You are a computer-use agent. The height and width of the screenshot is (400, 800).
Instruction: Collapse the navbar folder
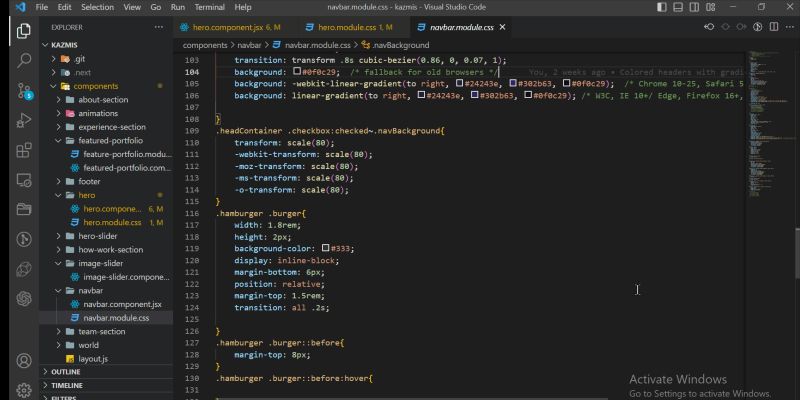tap(106, 290)
